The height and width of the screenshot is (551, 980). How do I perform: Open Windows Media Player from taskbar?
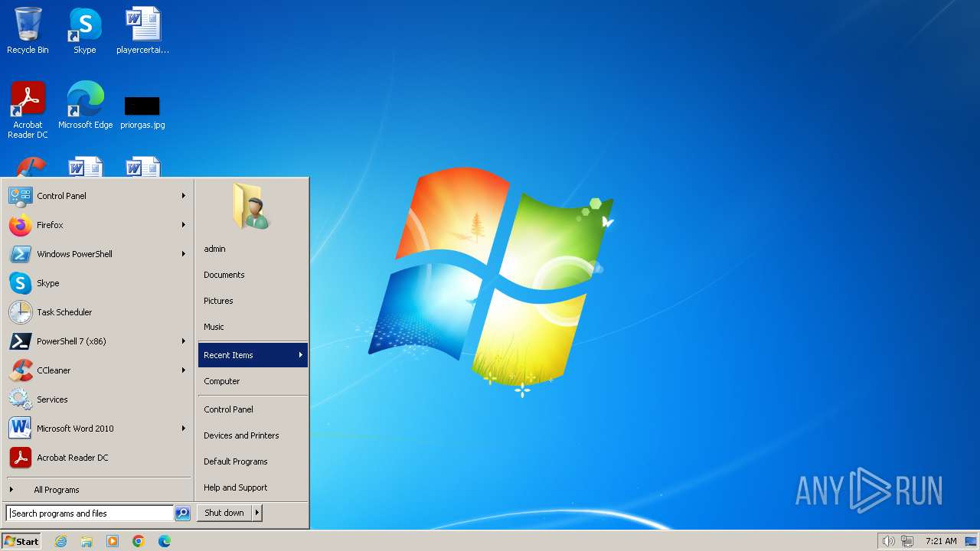click(113, 541)
